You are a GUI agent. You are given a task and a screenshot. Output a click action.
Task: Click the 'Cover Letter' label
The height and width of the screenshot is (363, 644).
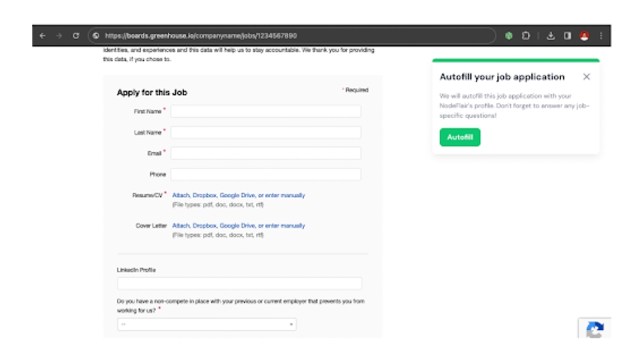[x=151, y=226]
